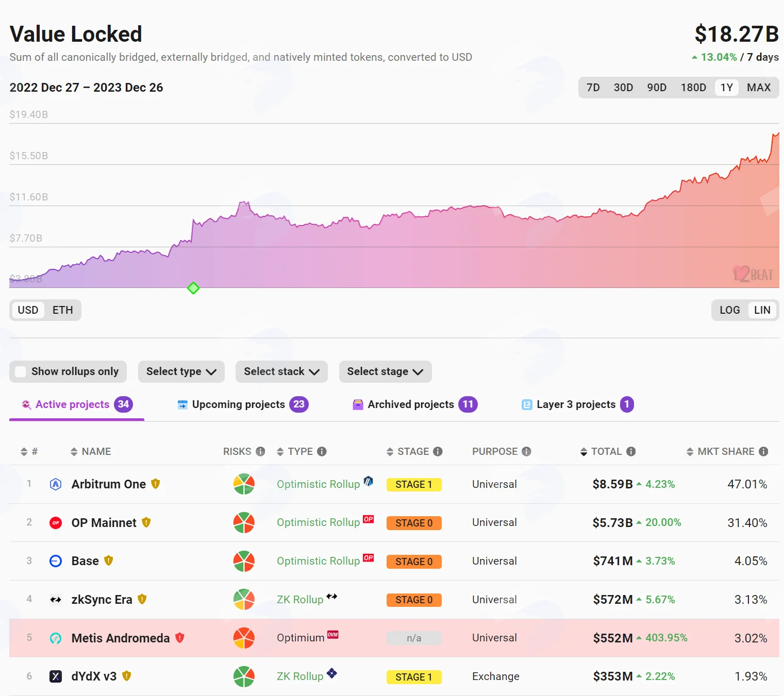Open the Base project link

pos(85,561)
